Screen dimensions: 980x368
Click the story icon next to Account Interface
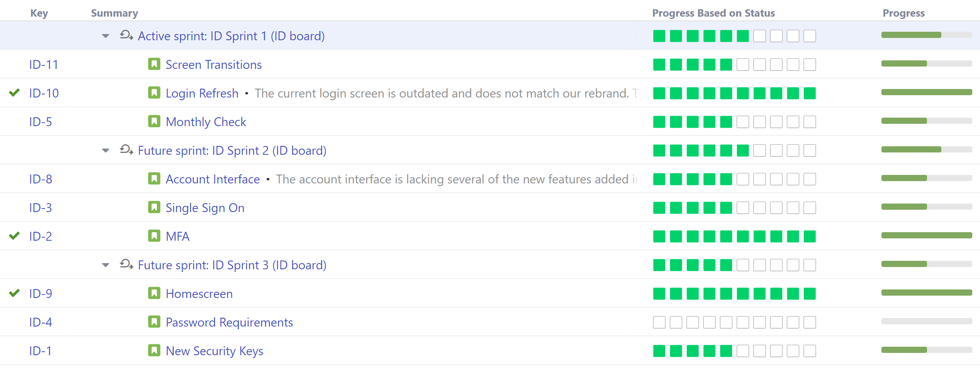pos(154,179)
